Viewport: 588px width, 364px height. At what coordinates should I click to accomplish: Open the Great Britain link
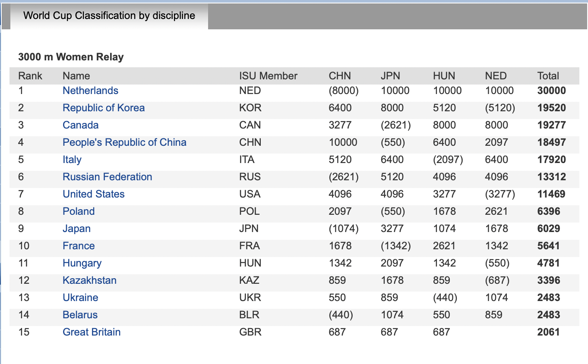tap(92, 332)
